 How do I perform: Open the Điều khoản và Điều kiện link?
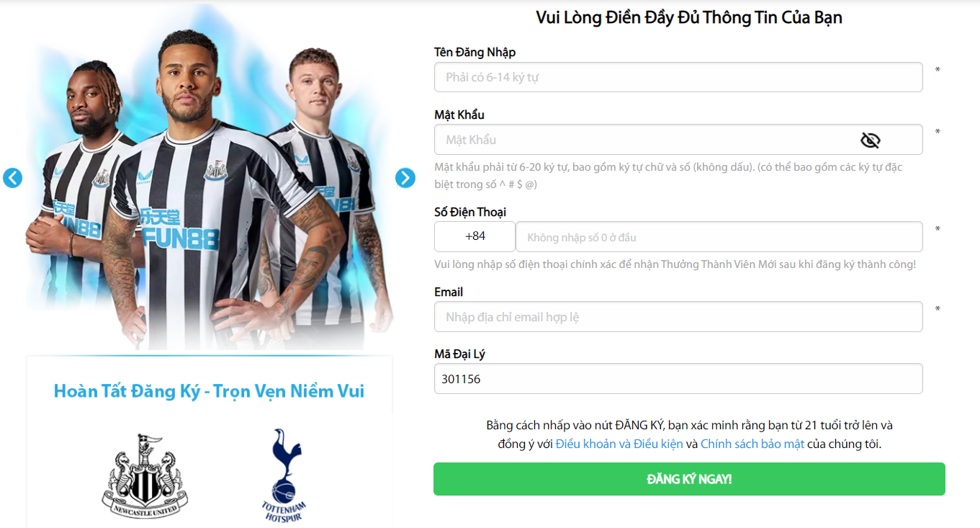(619, 444)
